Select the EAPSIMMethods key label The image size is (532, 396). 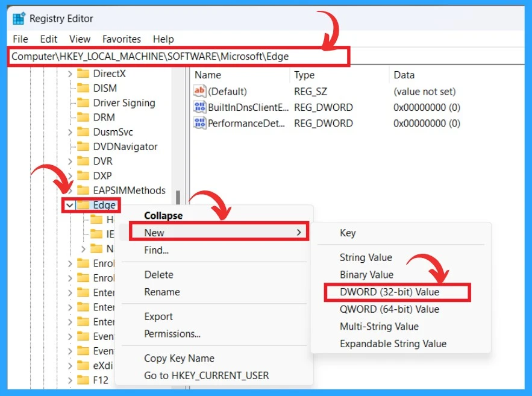(x=130, y=190)
